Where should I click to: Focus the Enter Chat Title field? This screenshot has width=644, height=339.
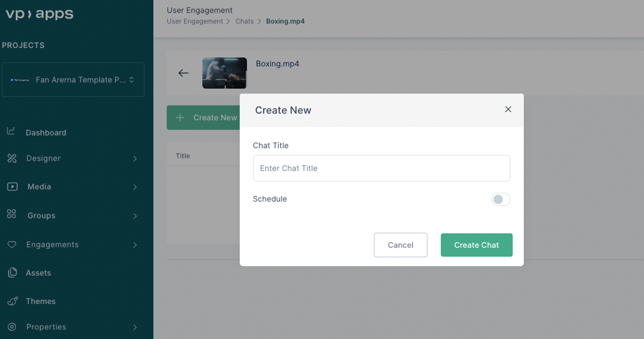point(382,168)
